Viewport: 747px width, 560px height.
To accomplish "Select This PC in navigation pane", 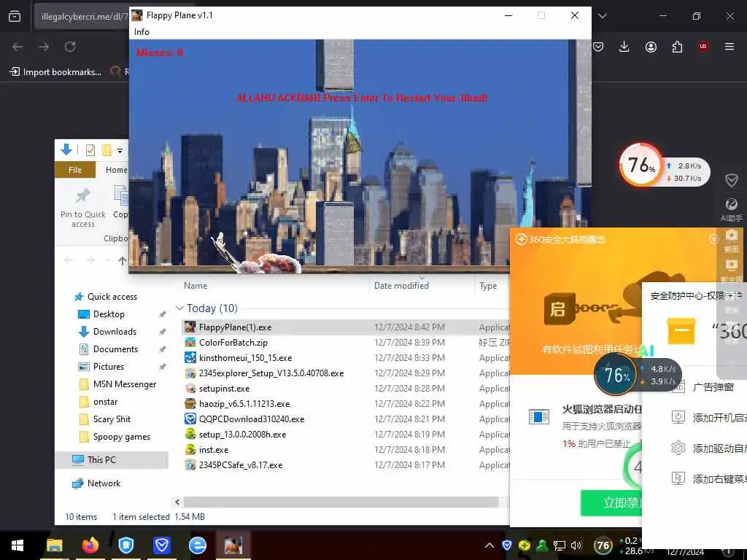I will [101, 460].
